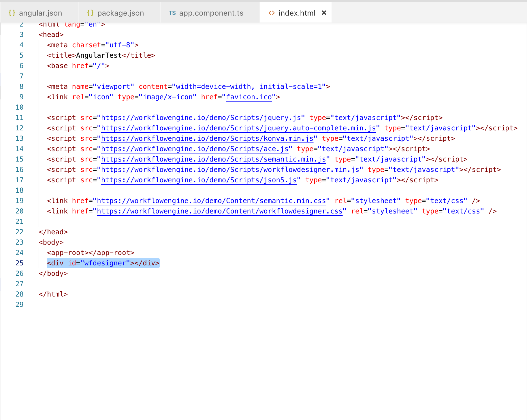Switch to the angular.json tab
Viewport: 527px width, 420px height.
coord(39,13)
